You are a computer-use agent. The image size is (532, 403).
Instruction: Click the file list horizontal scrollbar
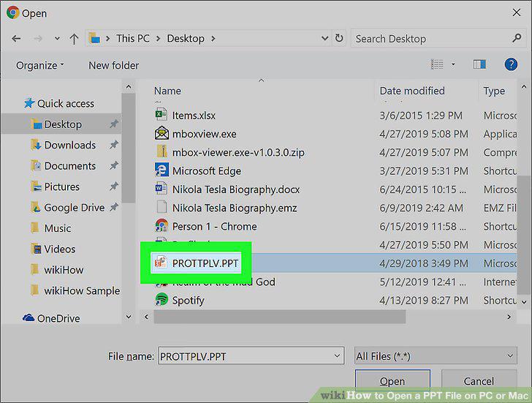click(280, 317)
